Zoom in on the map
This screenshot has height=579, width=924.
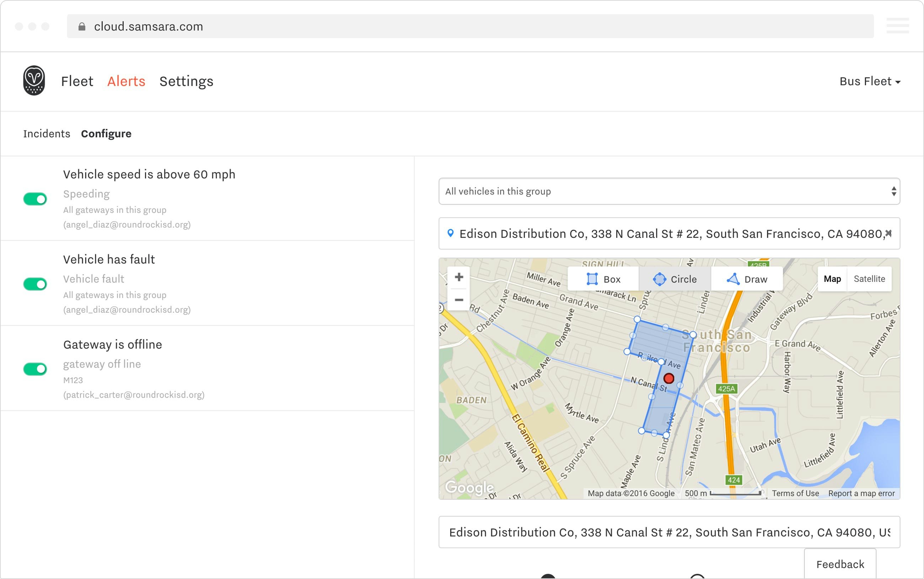[459, 277]
